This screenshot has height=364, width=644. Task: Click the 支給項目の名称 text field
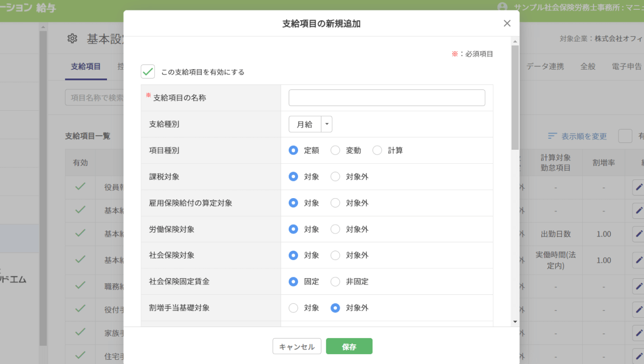[386, 98]
